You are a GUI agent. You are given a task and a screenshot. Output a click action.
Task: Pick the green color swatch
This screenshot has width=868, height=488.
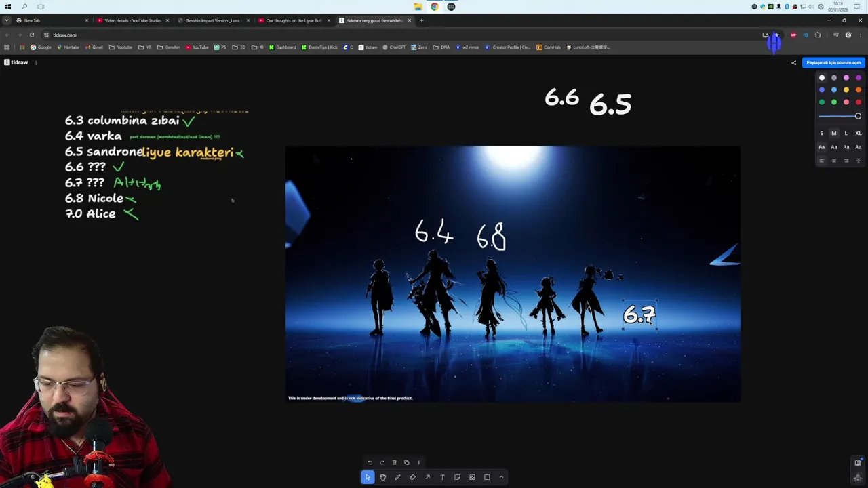click(822, 102)
